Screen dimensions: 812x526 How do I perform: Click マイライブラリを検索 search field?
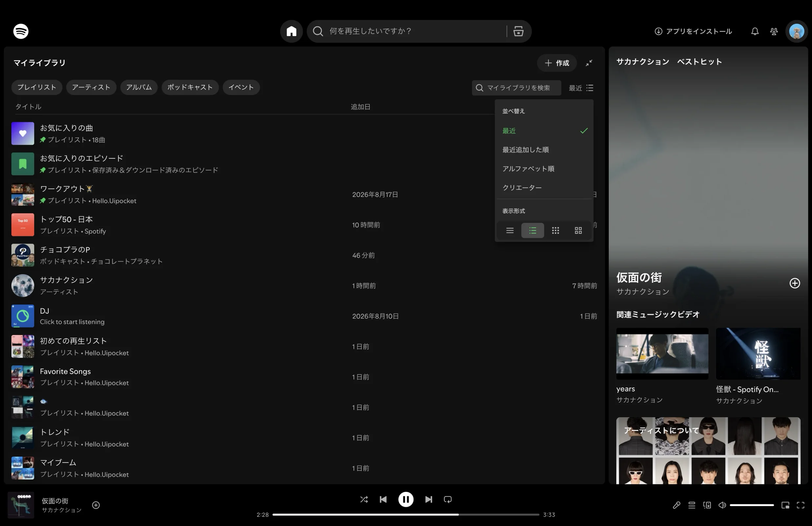517,88
